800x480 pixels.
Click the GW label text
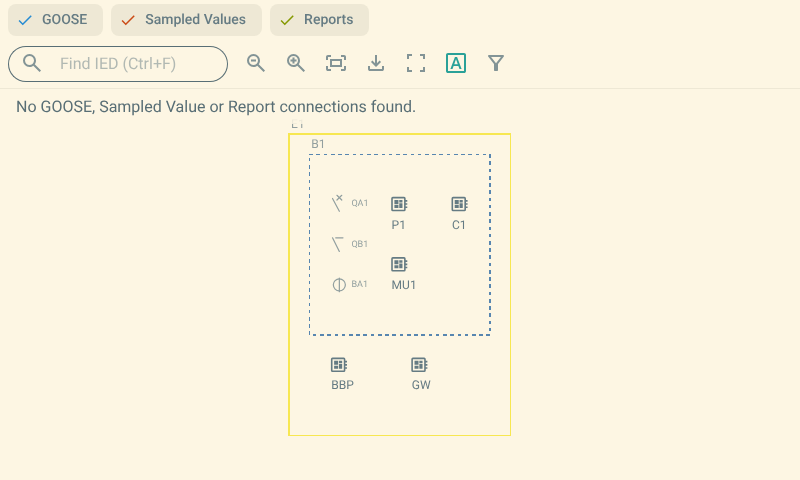point(421,385)
